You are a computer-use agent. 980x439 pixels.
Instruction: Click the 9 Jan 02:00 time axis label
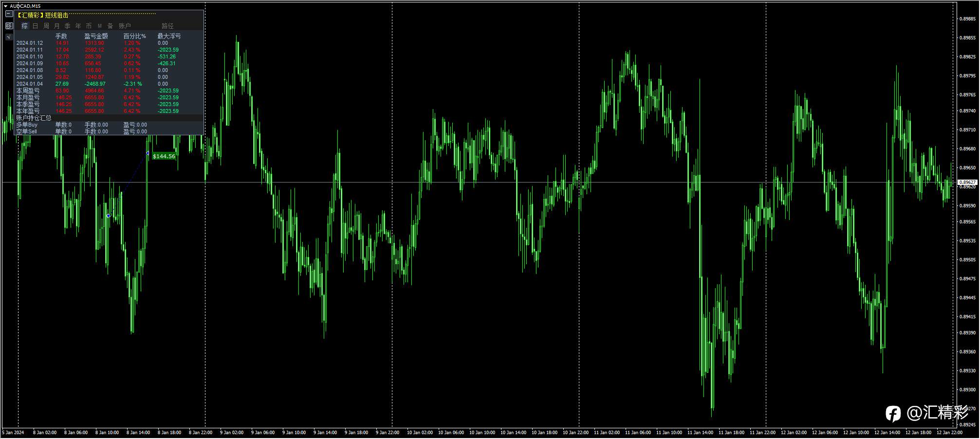point(232,433)
